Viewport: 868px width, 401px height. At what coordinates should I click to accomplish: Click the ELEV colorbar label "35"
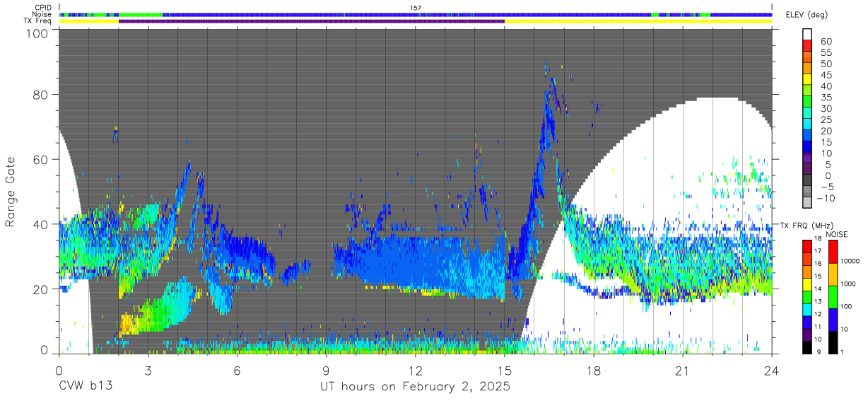826,98
